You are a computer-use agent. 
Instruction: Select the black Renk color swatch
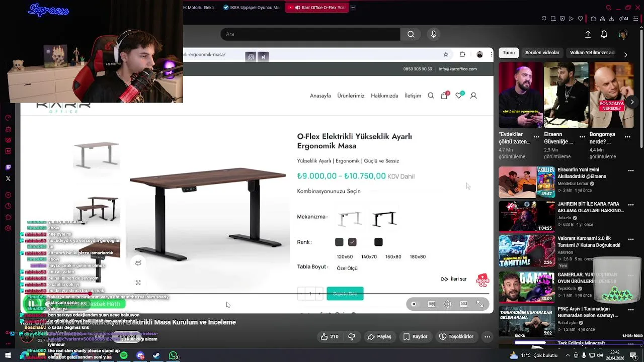[x=378, y=242]
